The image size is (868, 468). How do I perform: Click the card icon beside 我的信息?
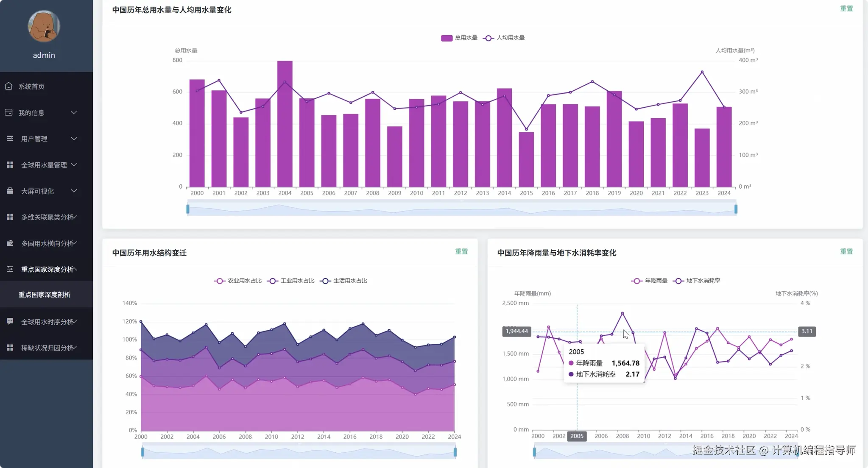point(8,112)
